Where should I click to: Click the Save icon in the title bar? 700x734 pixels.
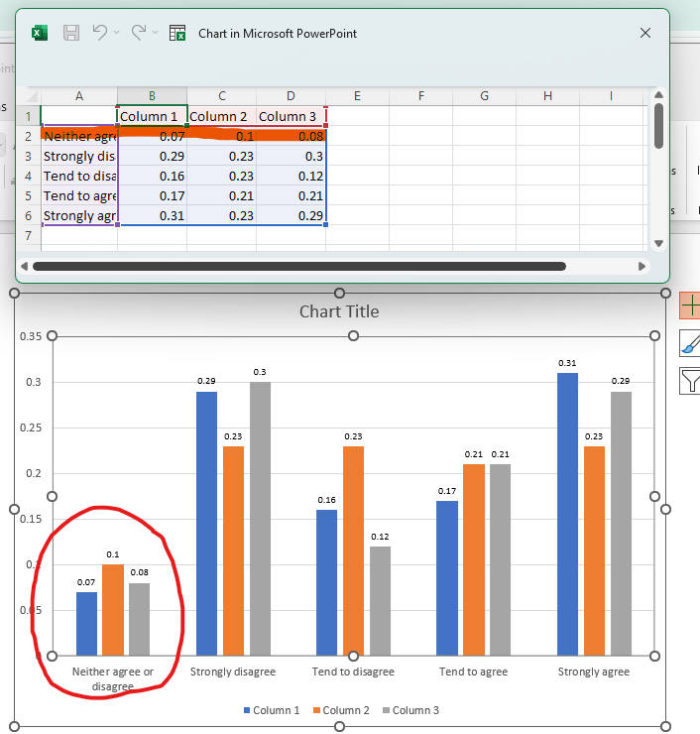[x=71, y=33]
